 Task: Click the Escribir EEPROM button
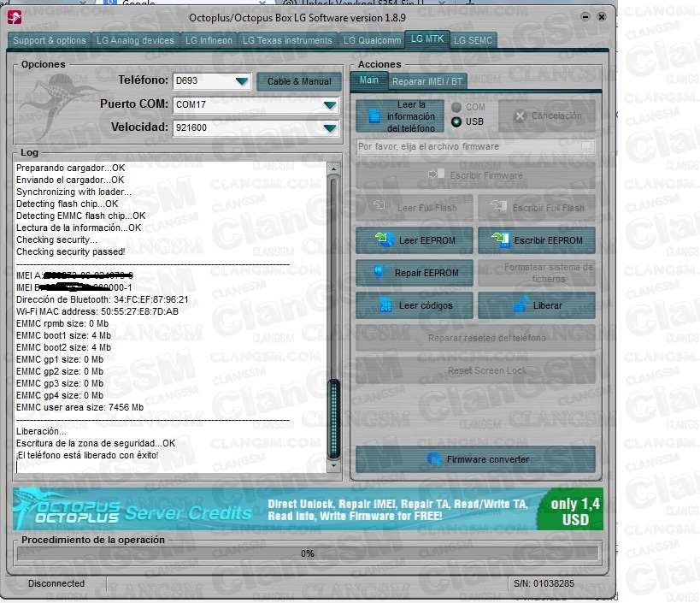pos(537,240)
